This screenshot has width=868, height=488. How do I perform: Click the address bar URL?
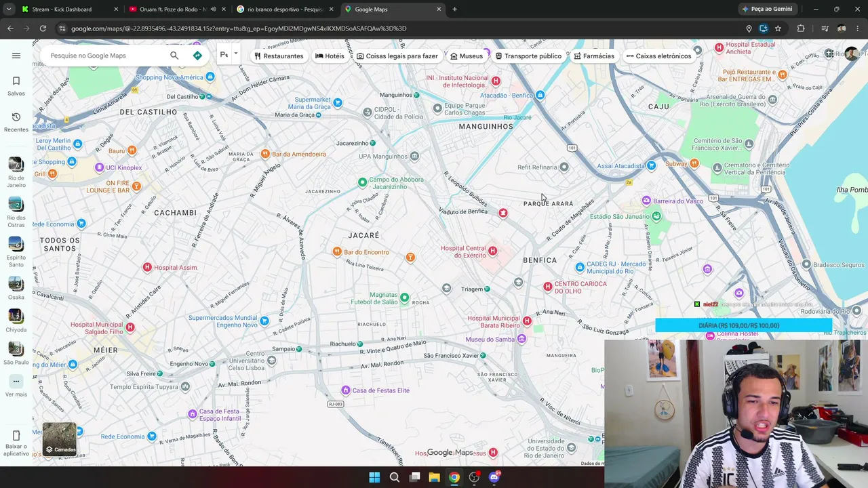pos(239,28)
